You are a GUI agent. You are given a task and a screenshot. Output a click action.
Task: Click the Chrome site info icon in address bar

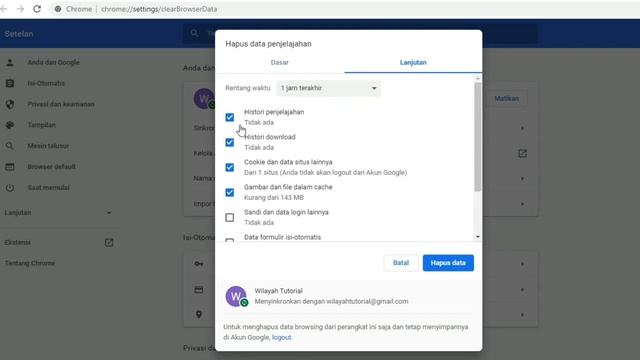[58, 9]
